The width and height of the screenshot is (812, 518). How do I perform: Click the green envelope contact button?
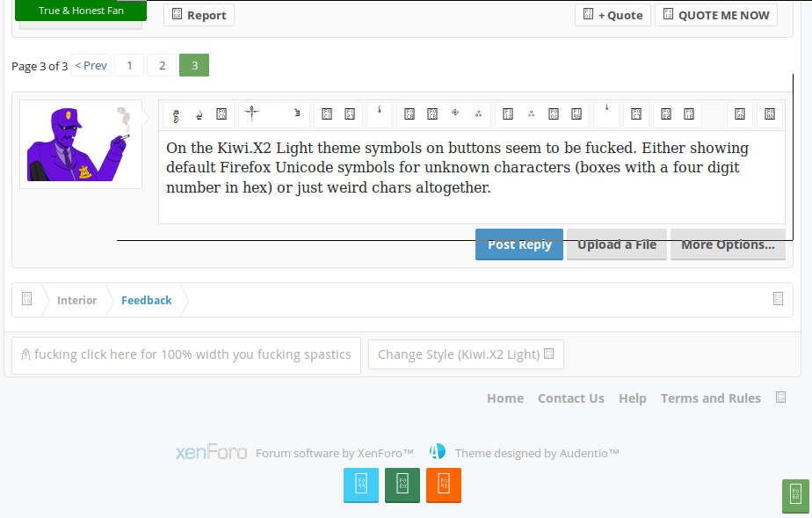coord(402,485)
